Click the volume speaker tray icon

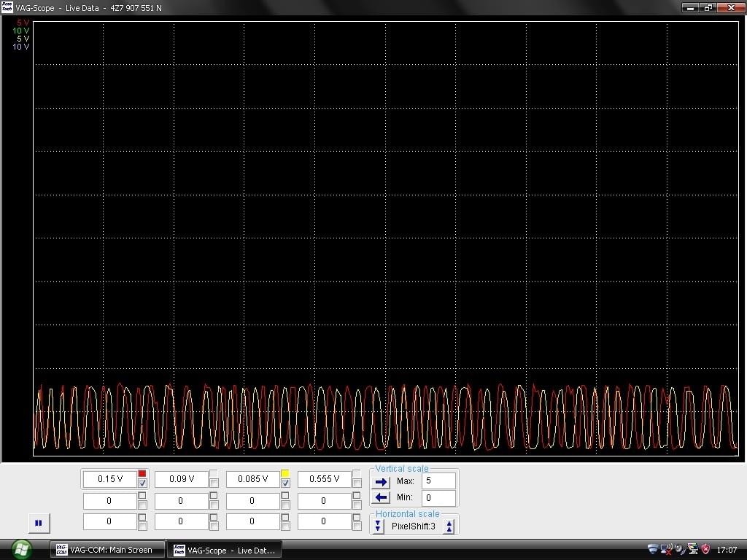tap(679, 549)
